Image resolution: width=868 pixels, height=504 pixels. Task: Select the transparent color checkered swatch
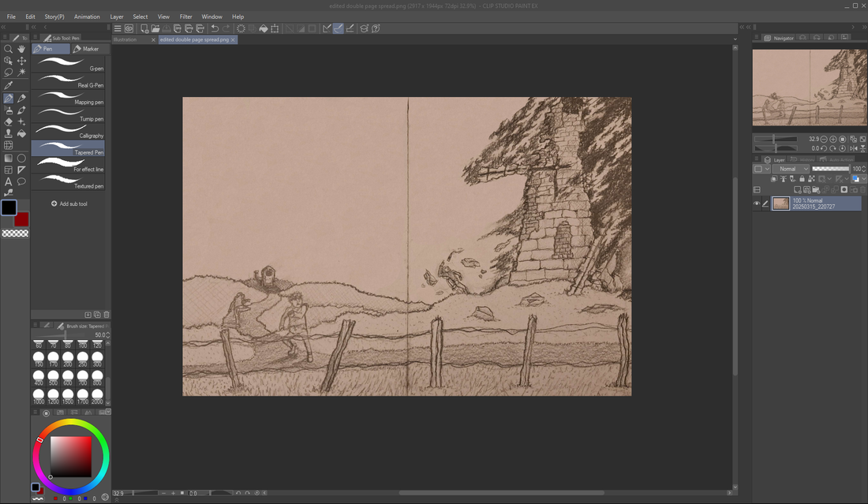[x=15, y=233]
